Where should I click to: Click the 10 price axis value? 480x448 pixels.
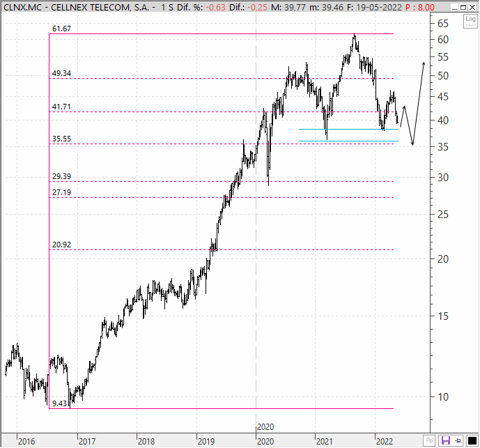pos(443,397)
